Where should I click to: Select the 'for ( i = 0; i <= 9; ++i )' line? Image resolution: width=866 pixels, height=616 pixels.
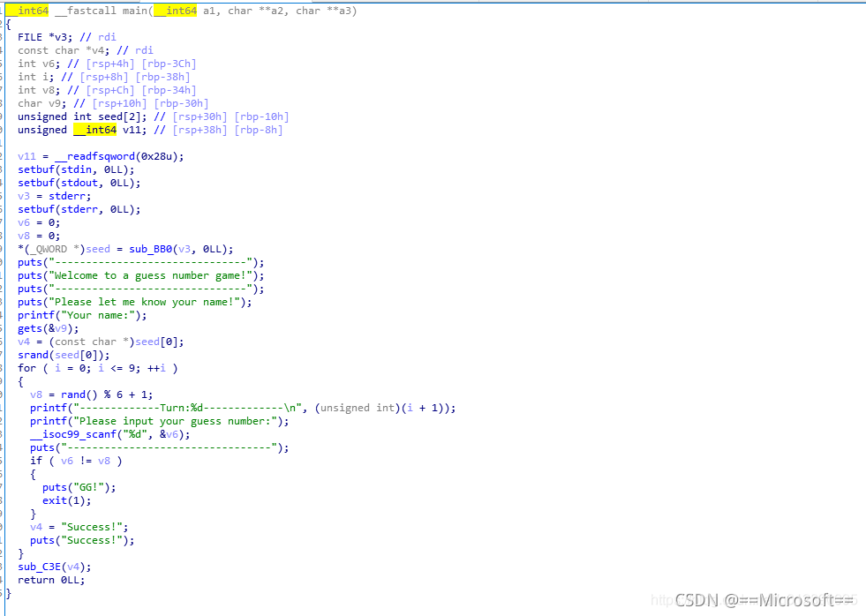98,368
